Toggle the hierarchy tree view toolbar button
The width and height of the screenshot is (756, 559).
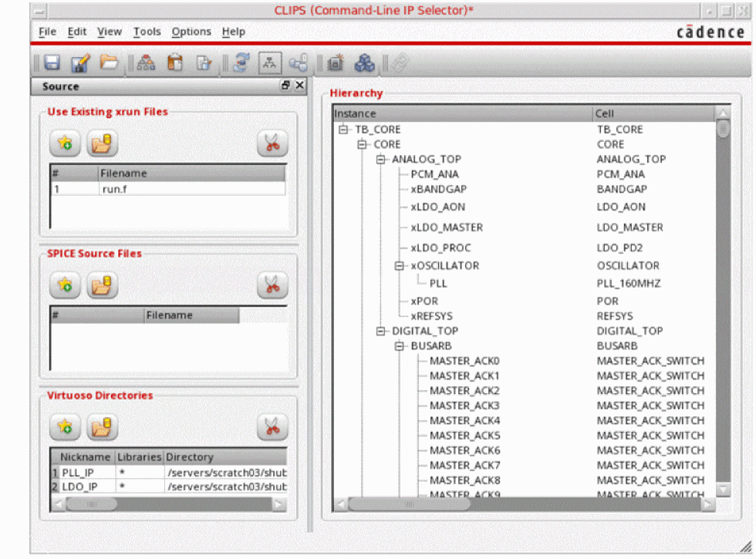click(x=269, y=63)
